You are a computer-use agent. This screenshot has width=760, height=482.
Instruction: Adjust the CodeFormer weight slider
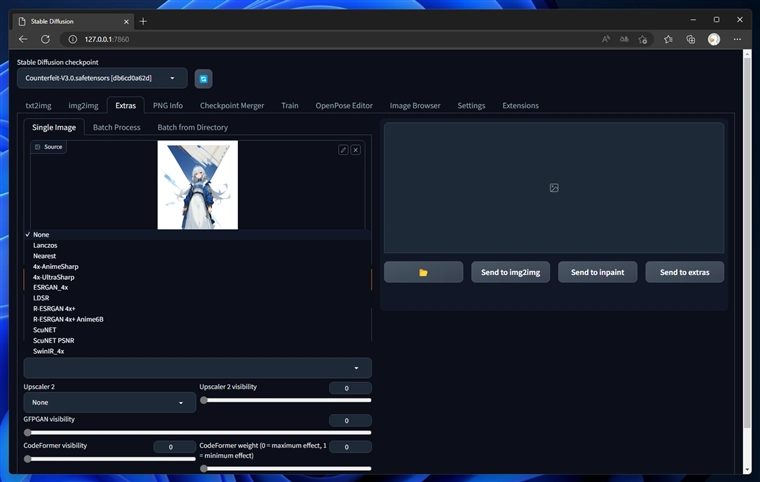coord(285,468)
